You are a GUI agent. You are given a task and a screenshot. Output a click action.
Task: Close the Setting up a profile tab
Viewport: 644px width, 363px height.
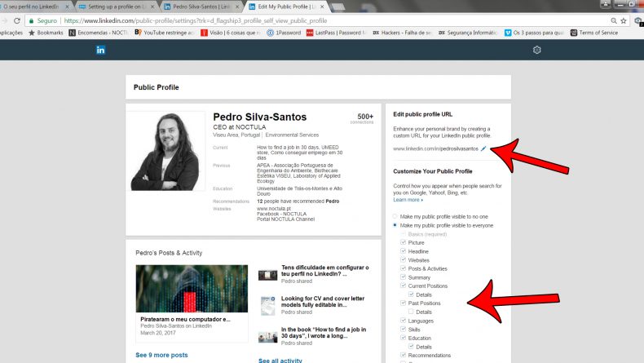point(152,7)
